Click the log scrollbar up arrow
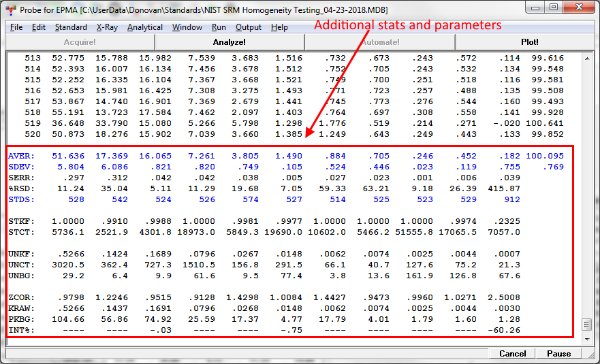This screenshot has height=364, width=600. [586, 58]
